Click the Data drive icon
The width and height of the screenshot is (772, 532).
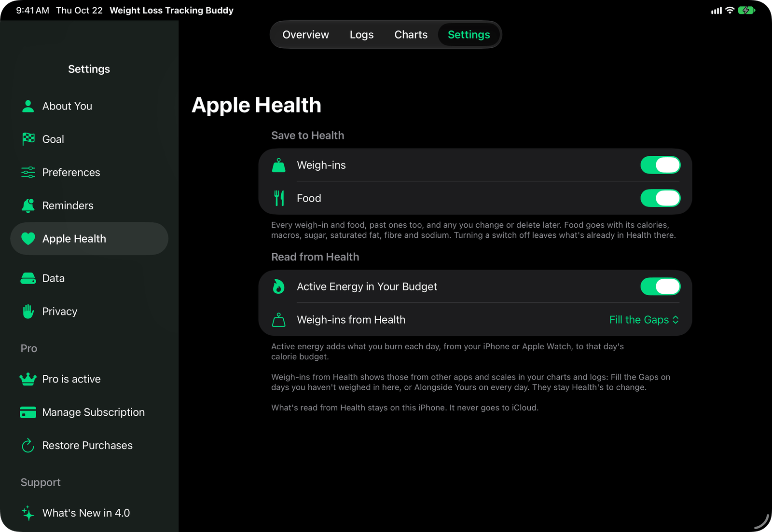coord(28,278)
